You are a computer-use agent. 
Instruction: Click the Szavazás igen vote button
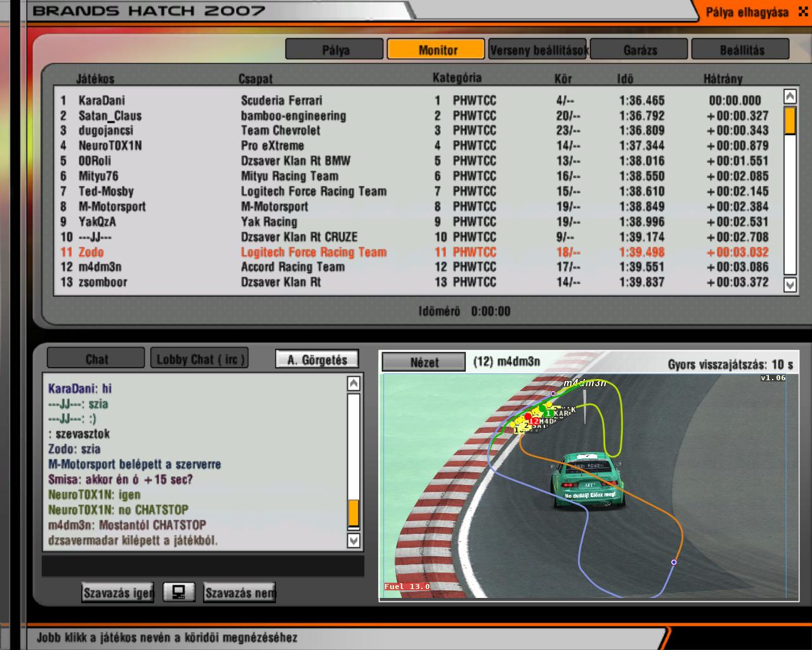[119, 593]
